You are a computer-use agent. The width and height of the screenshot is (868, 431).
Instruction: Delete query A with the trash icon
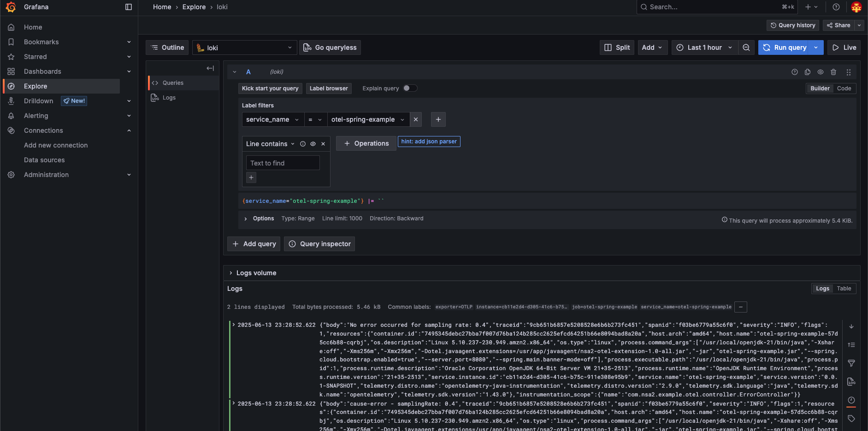833,72
